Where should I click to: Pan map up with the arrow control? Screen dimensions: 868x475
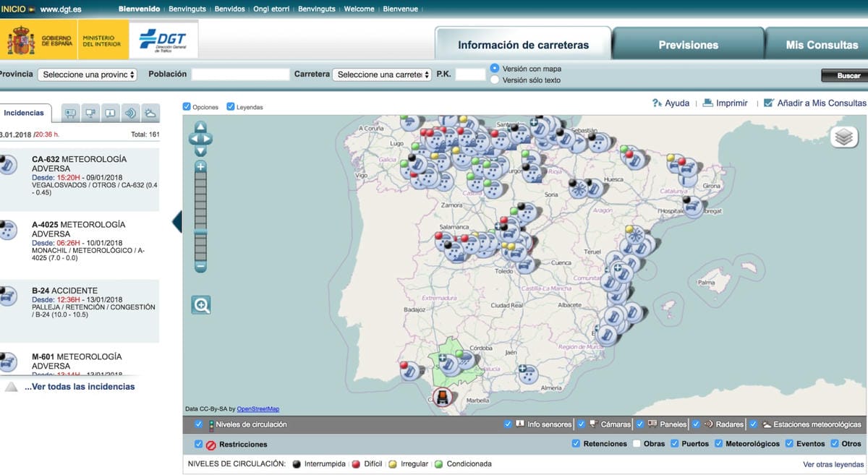point(200,127)
